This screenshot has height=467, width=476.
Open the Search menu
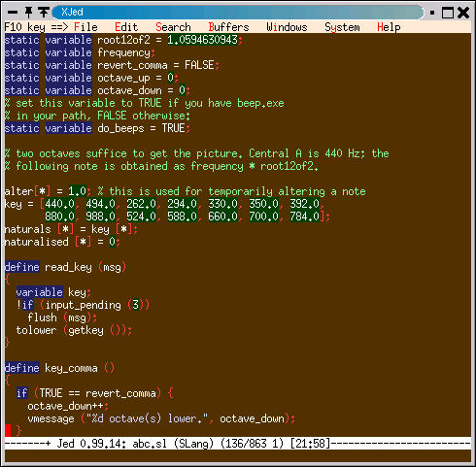click(x=173, y=27)
